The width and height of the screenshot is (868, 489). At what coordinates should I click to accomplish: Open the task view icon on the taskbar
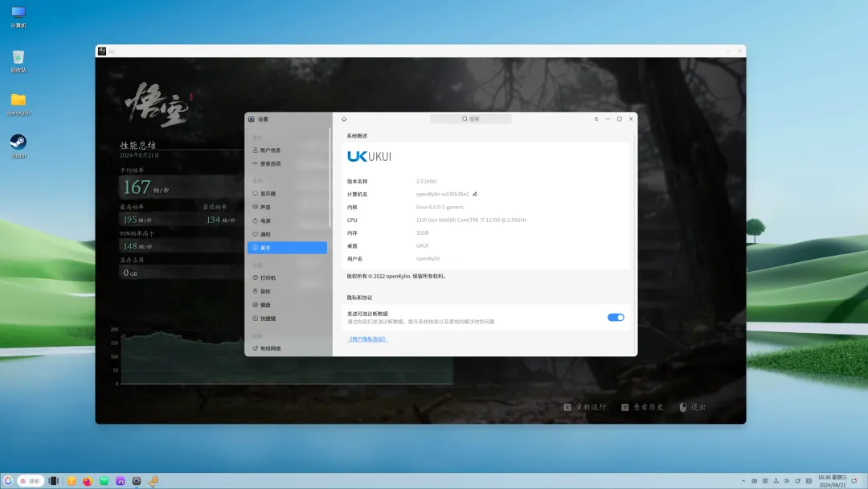pos(54,481)
